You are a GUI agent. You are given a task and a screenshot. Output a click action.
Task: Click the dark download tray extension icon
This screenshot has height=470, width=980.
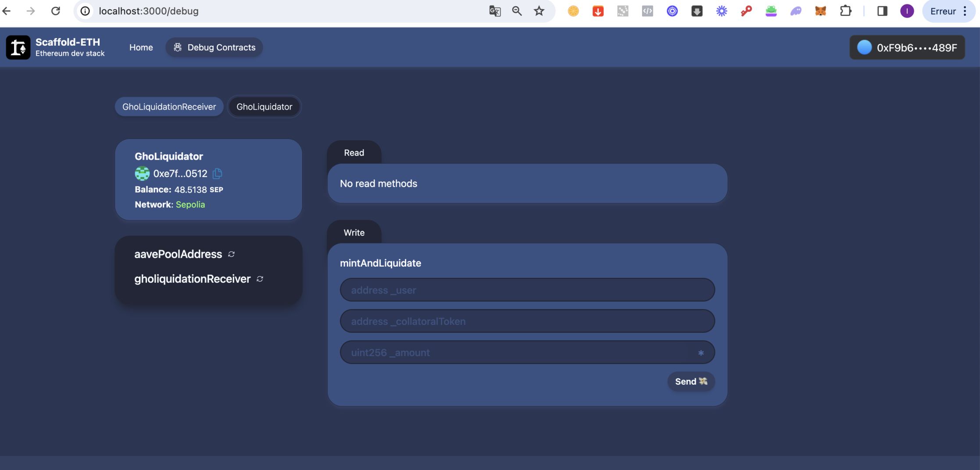tap(697, 11)
